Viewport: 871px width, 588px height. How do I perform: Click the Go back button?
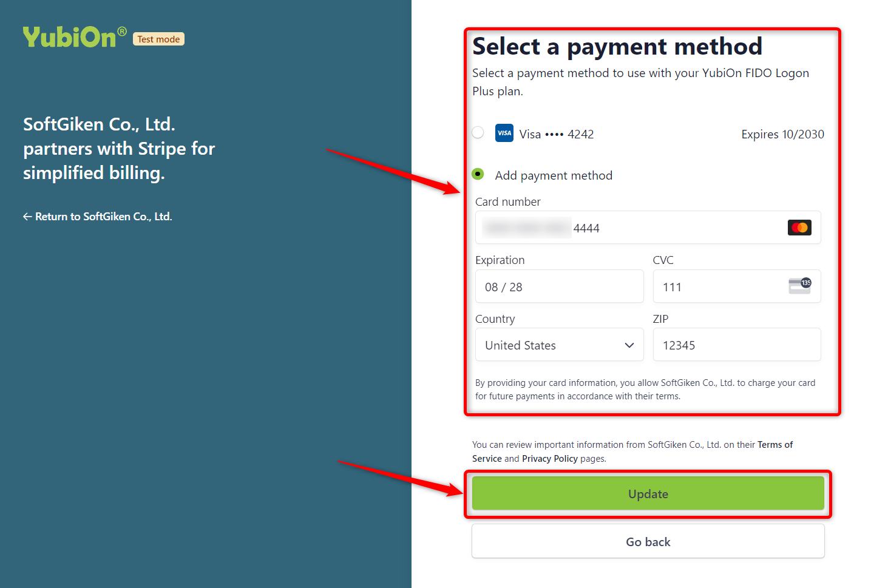[x=648, y=541]
